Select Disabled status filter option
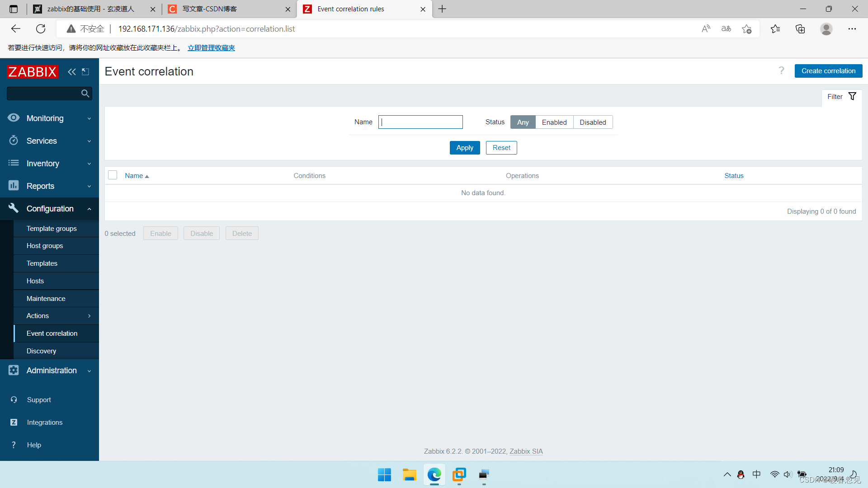Viewport: 868px width, 488px height. click(x=592, y=122)
